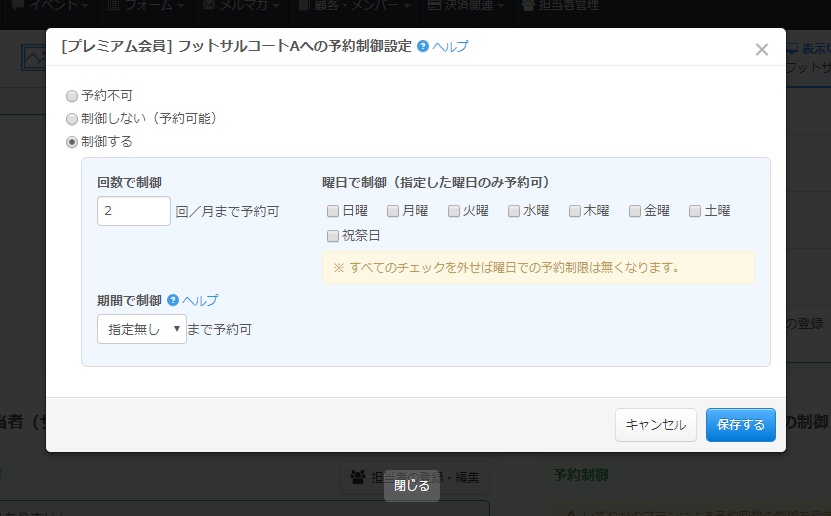
Task: Choose the 制御する radio button
Action: [x=71, y=142]
